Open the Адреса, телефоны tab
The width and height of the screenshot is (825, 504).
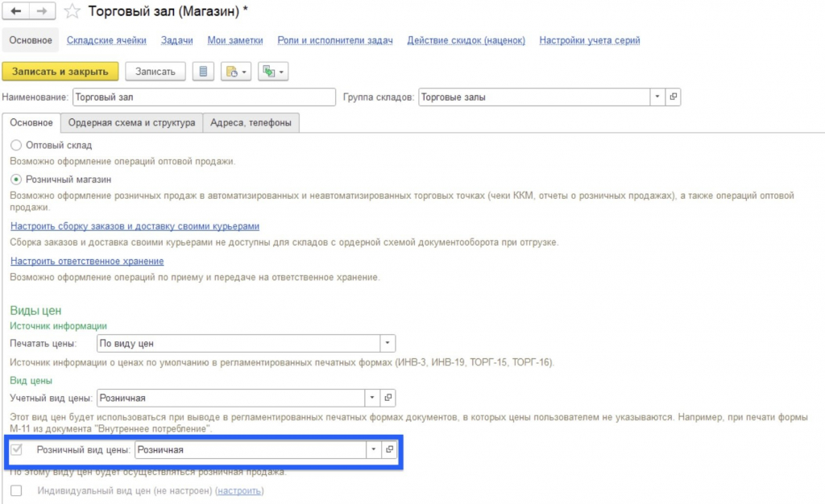pyautogui.click(x=251, y=122)
